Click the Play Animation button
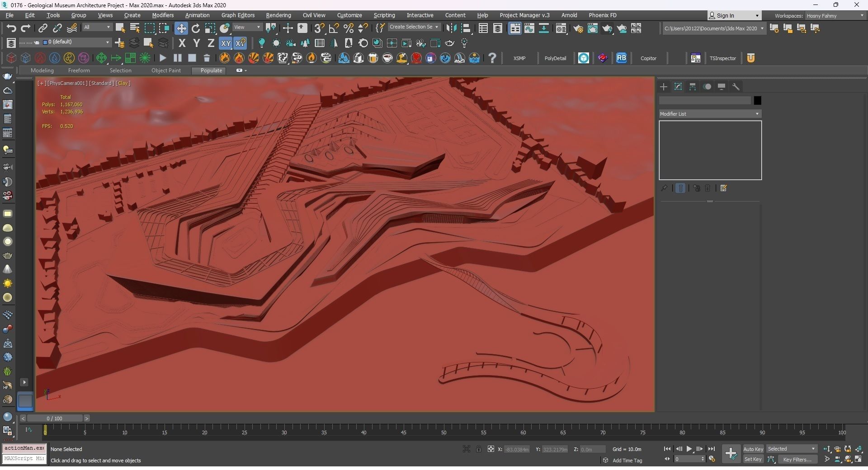868x470 pixels. [689, 449]
